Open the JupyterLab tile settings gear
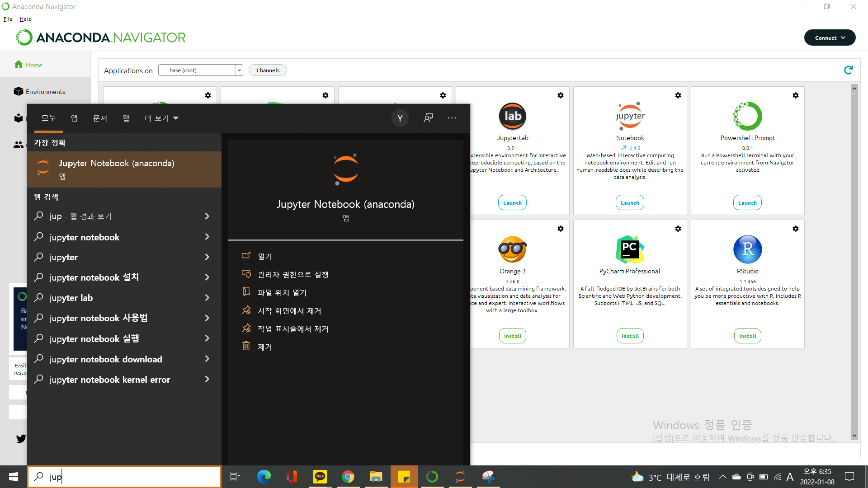 (560, 95)
